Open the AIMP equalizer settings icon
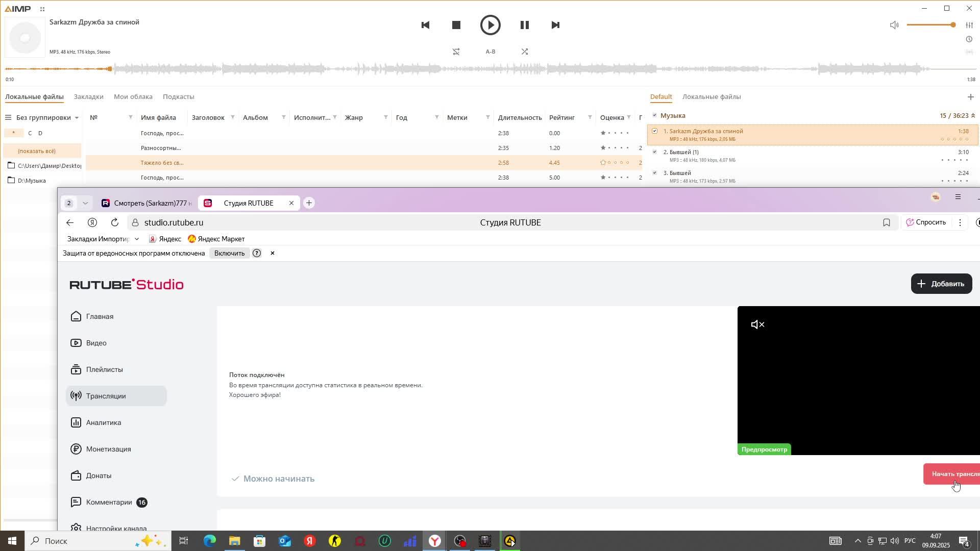 [x=969, y=25]
